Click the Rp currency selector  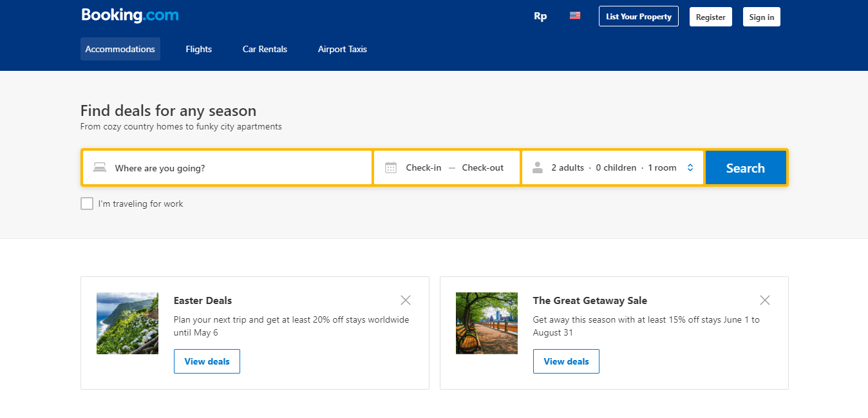pos(540,15)
